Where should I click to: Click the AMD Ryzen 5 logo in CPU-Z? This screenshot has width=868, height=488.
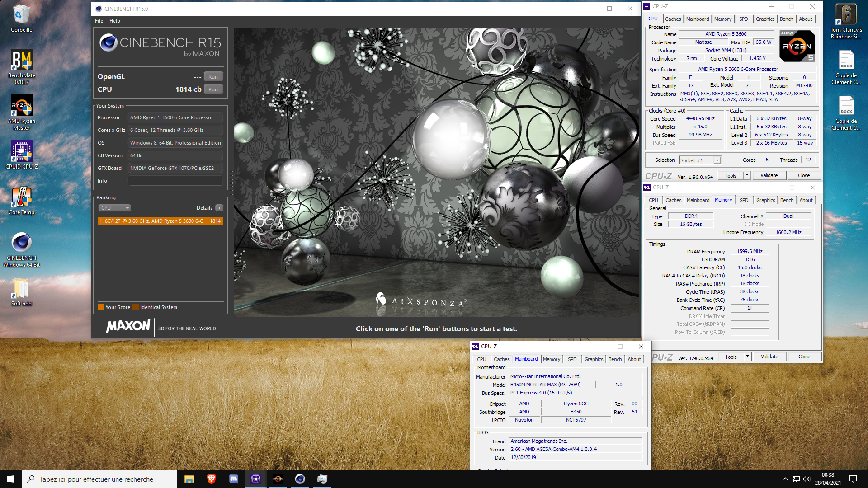pyautogui.click(x=797, y=46)
